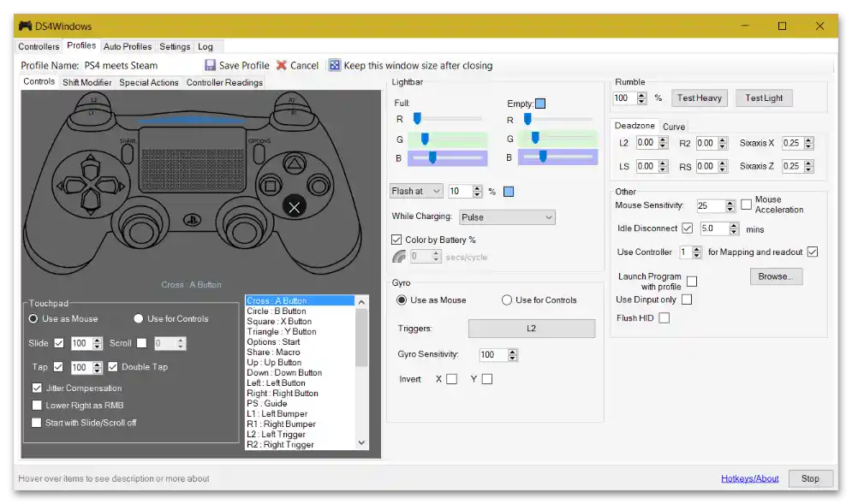Open the Auto Profiles tab

tap(128, 47)
